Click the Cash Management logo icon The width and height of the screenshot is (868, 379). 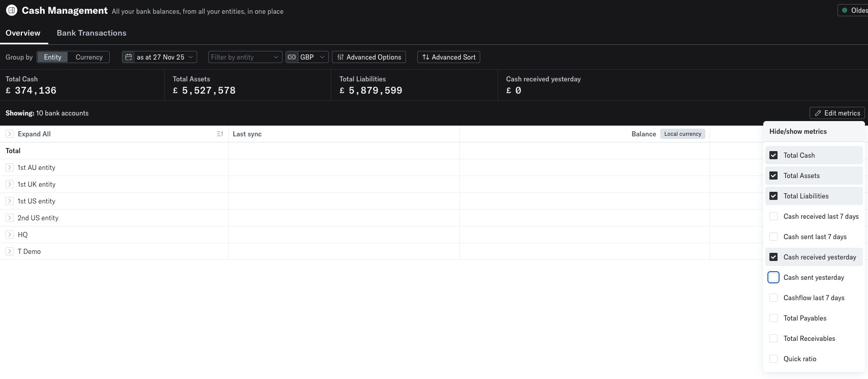[x=11, y=10]
